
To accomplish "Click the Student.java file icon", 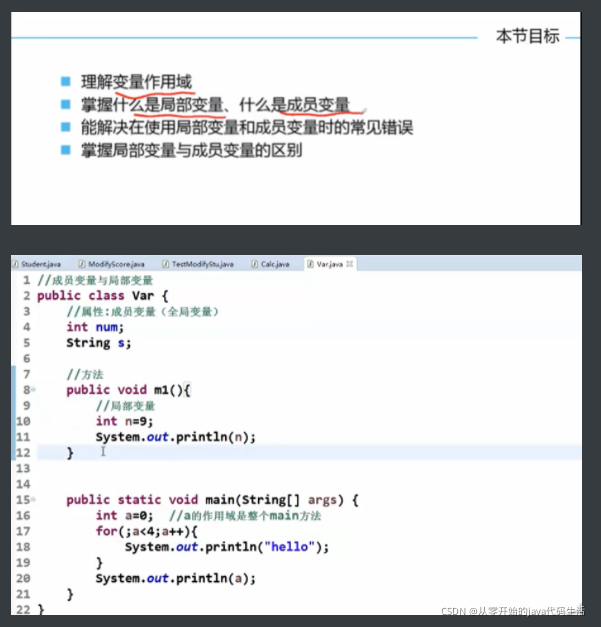I will point(16,264).
